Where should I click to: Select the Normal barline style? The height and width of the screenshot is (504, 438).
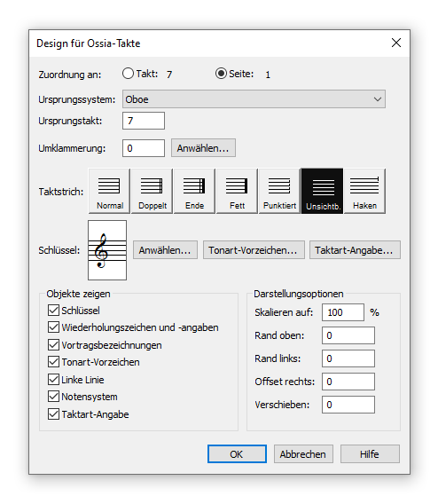[x=109, y=191]
